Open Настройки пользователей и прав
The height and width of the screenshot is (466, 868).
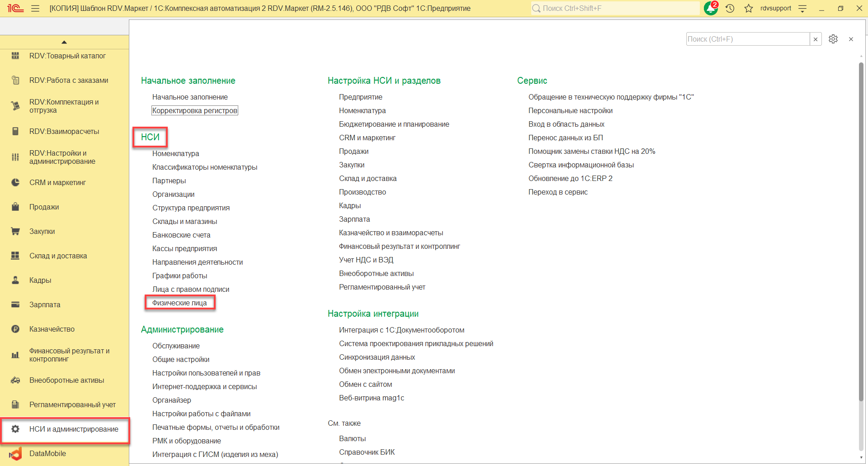[206, 373]
